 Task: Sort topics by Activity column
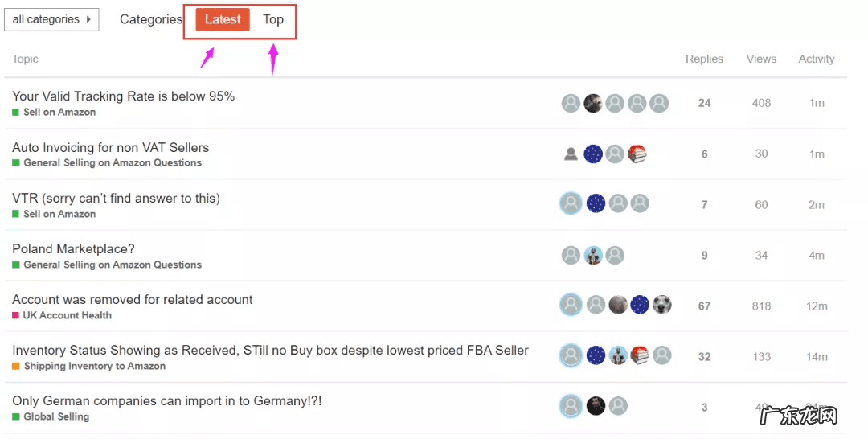pos(817,59)
